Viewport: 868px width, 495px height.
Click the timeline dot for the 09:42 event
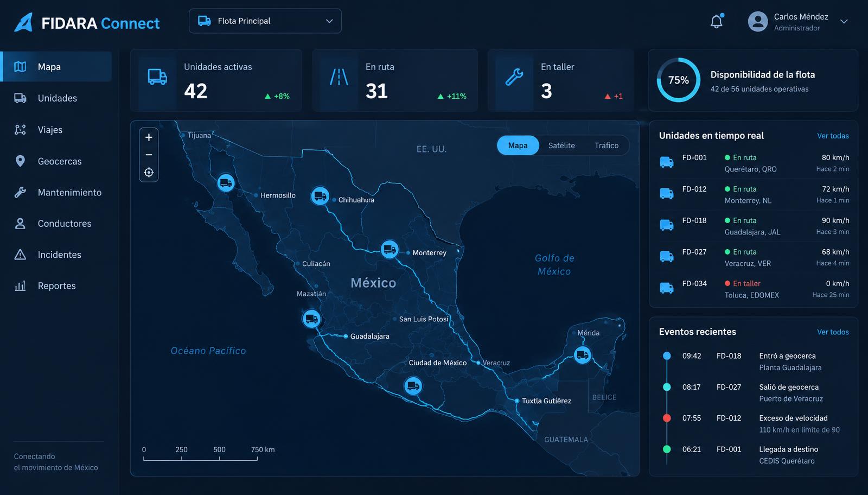point(667,356)
